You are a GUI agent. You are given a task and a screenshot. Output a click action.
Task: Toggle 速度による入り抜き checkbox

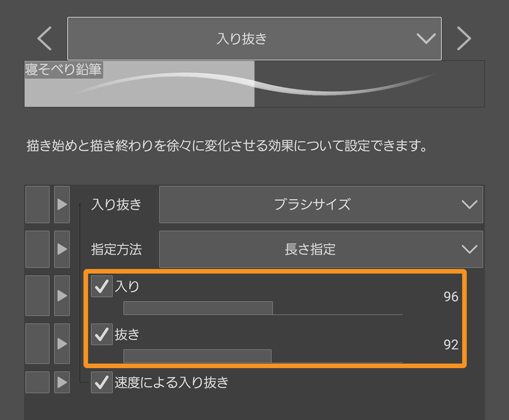pyautogui.click(x=102, y=382)
